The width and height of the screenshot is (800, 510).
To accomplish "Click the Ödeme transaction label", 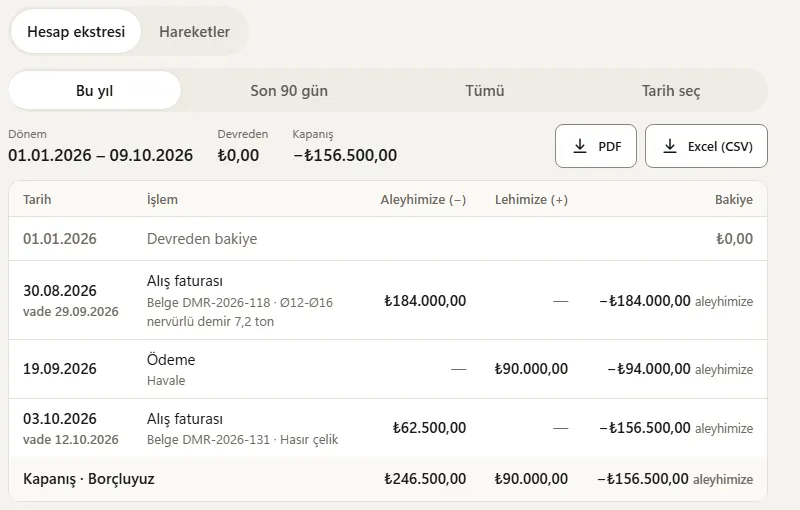I will (x=171, y=360).
